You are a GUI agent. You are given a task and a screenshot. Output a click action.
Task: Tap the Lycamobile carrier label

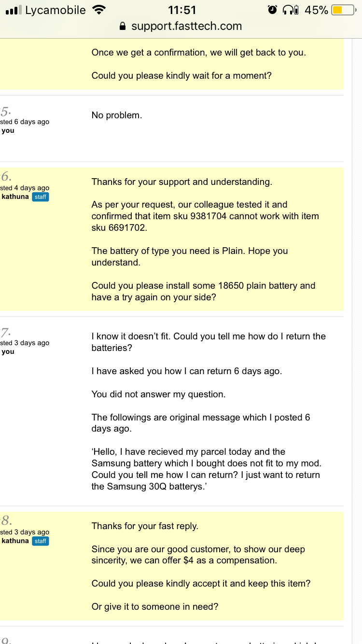tap(55, 10)
